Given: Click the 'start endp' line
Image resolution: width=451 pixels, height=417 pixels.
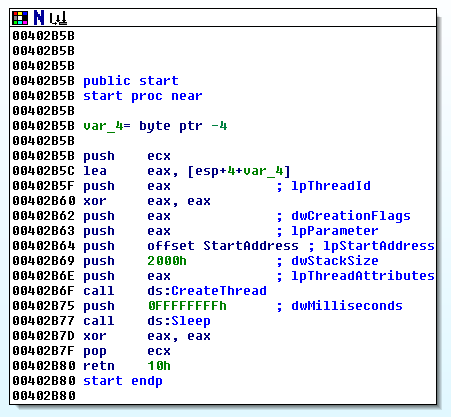Looking at the screenshot, I should click(x=123, y=381).
